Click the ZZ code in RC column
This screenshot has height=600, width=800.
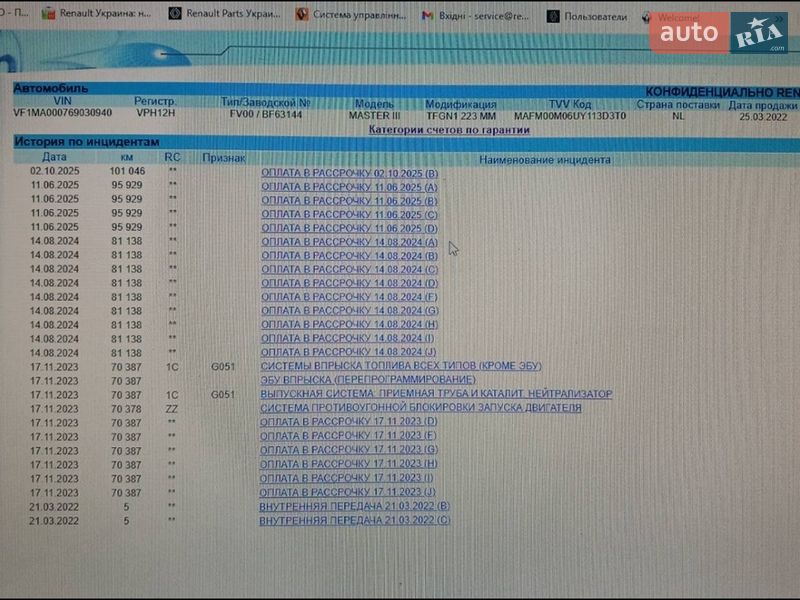(x=172, y=409)
